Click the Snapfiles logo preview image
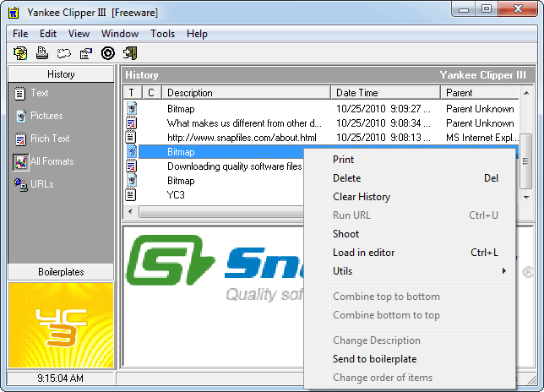 coord(214,267)
